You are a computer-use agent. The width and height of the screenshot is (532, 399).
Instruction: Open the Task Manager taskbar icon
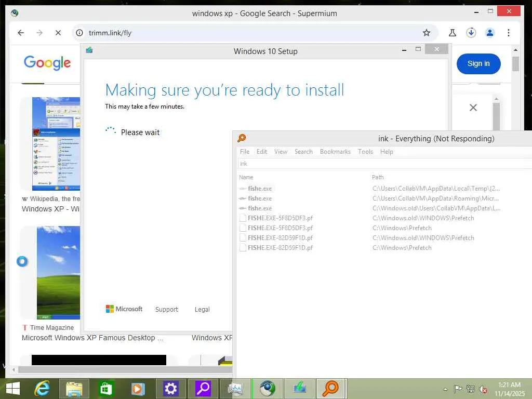[x=235, y=389]
